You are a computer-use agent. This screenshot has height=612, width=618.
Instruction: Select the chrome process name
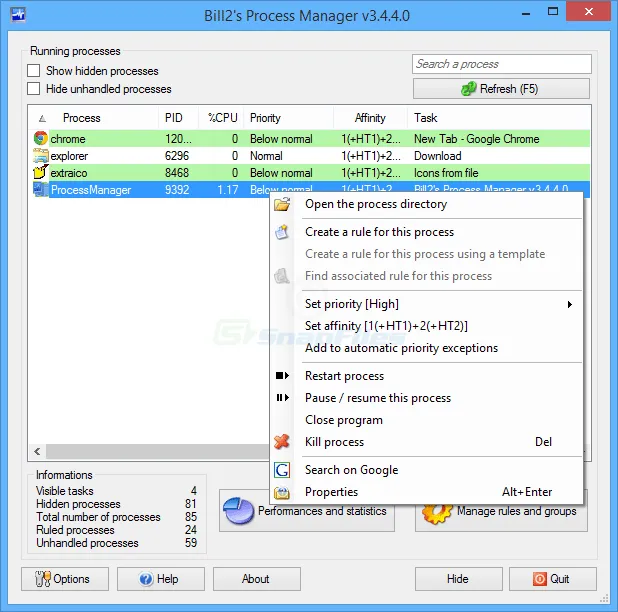coord(68,139)
